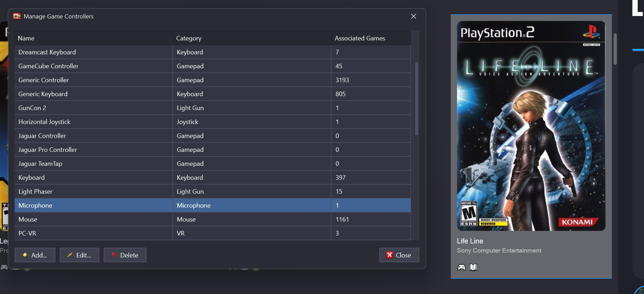
Task: Sort by the Name column header
Action: 93,38
